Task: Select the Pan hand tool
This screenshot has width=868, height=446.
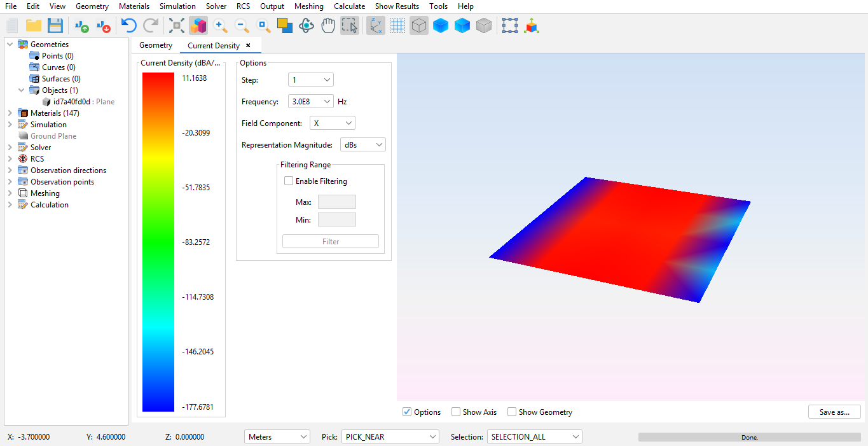Action: tap(328, 26)
